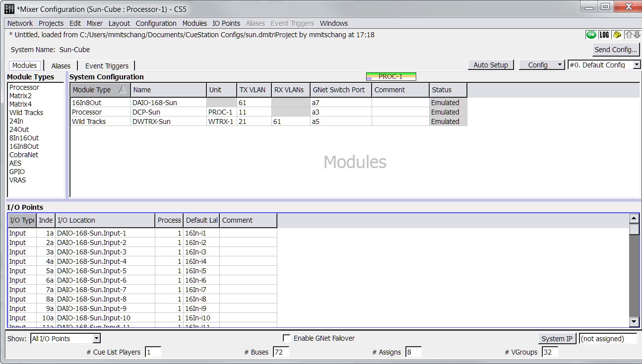The height and width of the screenshot is (364, 642).
Task: Click the yellow telephone icon
Action: pos(617,35)
